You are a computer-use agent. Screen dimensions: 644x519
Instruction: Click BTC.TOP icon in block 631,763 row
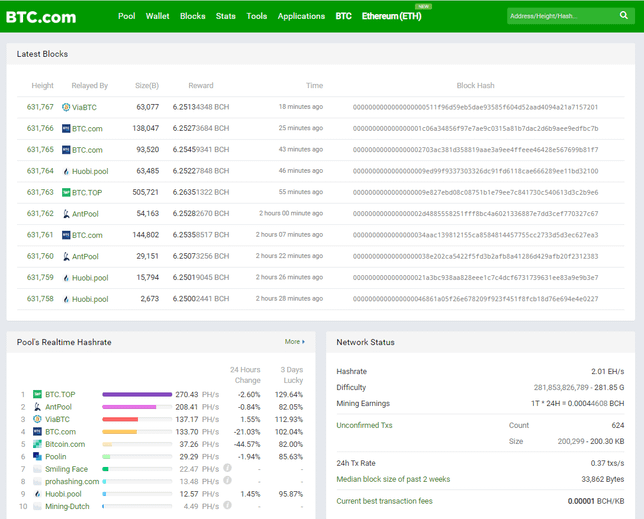(66, 192)
